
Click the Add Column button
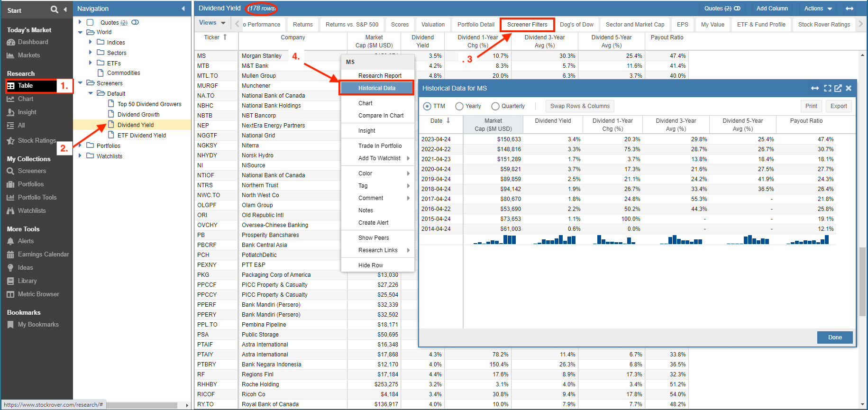pyautogui.click(x=772, y=9)
